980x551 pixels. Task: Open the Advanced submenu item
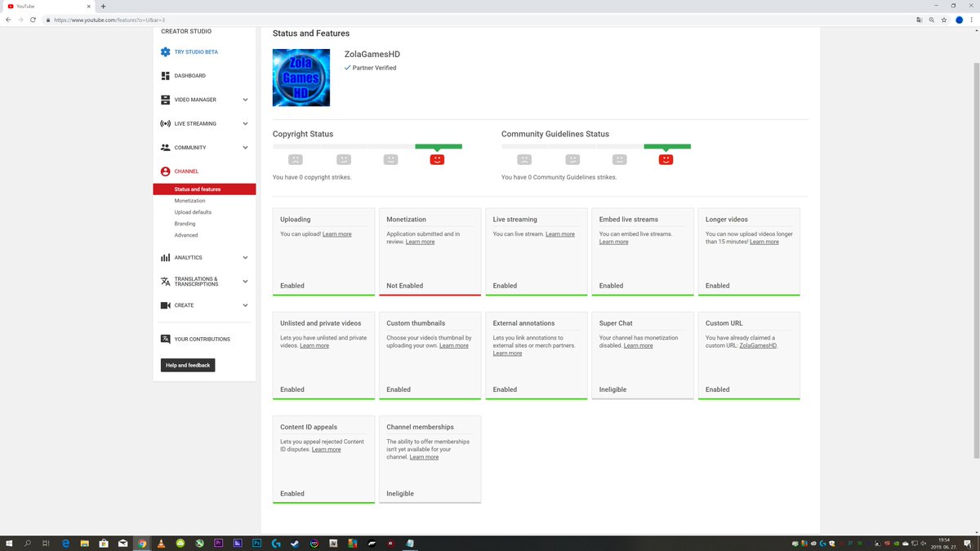point(186,235)
